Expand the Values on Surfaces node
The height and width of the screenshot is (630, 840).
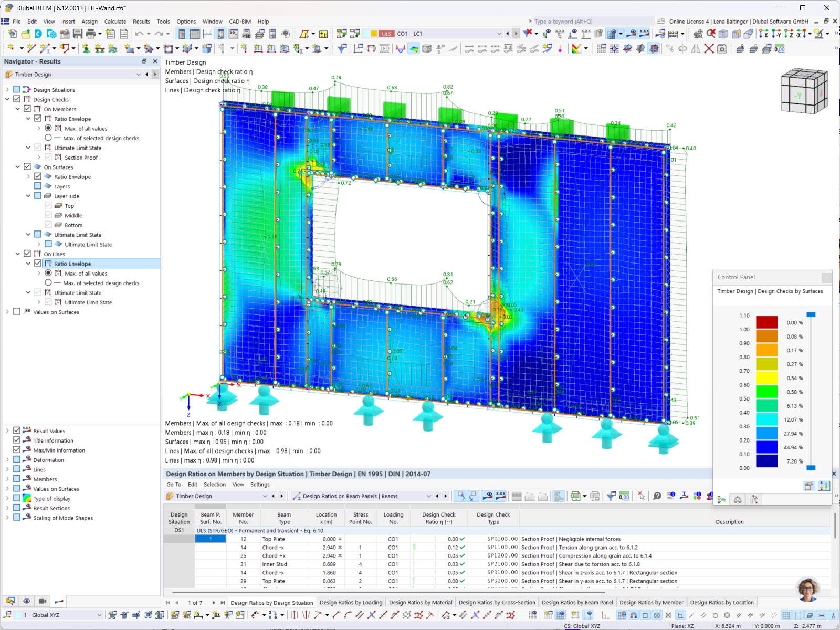click(x=7, y=311)
